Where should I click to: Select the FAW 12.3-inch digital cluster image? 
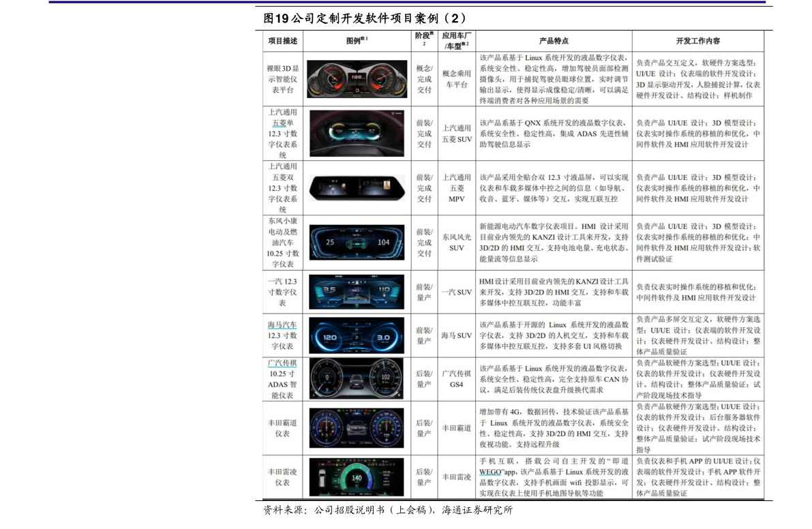pyautogui.click(x=357, y=292)
